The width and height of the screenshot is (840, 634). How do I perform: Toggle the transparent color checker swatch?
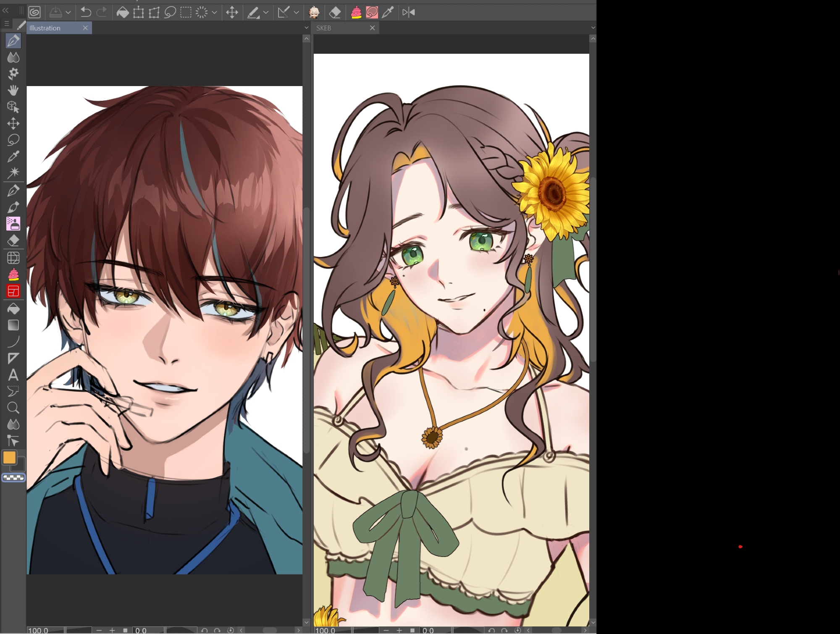click(13, 477)
